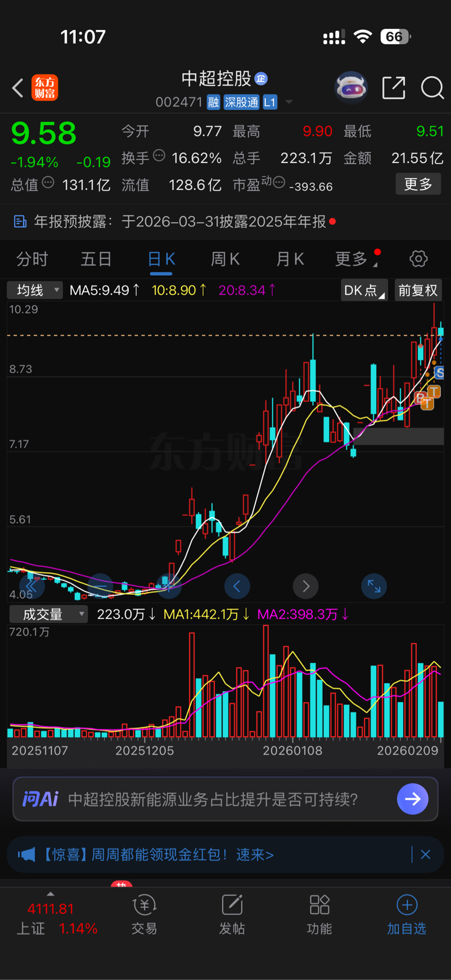The image size is (451, 980).
Task: Tap the share icon in header
Action: click(x=393, y=87)
